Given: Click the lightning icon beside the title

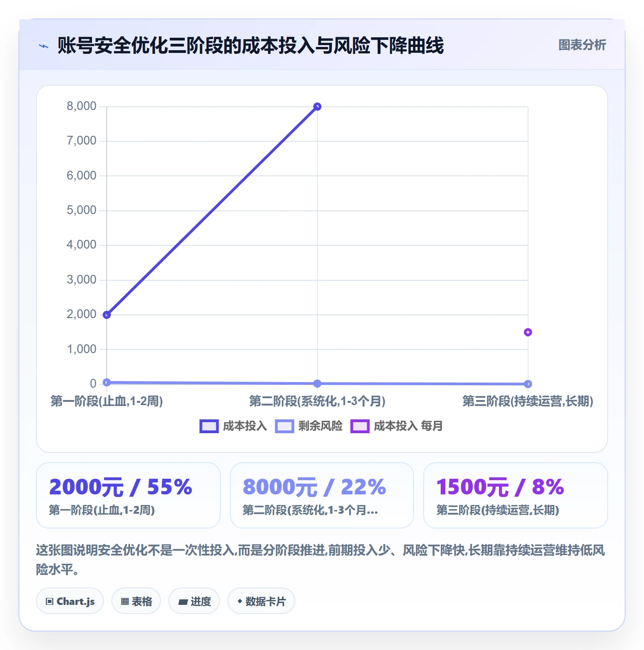Looking at the screenshot, I should (x=44, y=46).
